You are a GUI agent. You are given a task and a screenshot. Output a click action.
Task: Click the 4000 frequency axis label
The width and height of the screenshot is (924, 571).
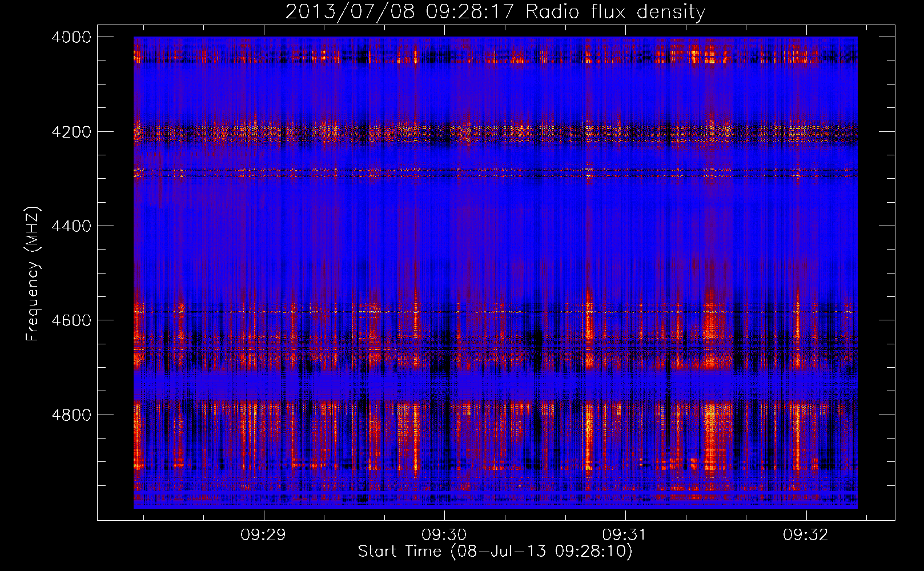[x=71, y=37]
